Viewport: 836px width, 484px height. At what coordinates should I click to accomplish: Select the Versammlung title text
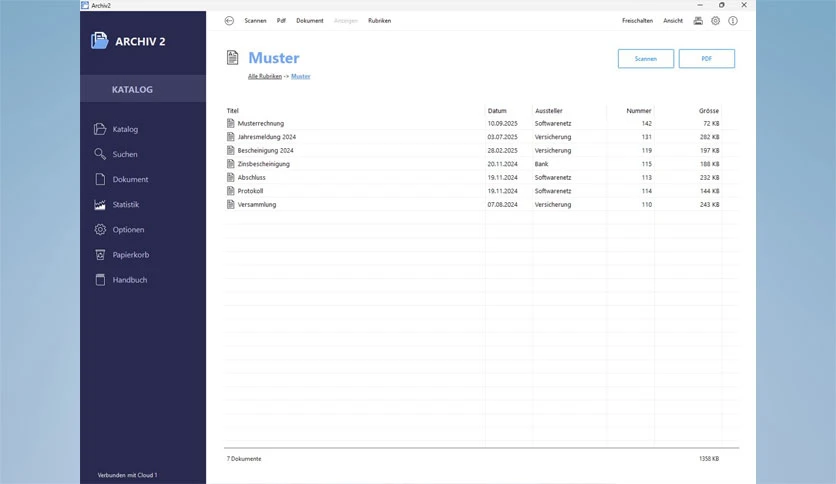tap(256, 205)
